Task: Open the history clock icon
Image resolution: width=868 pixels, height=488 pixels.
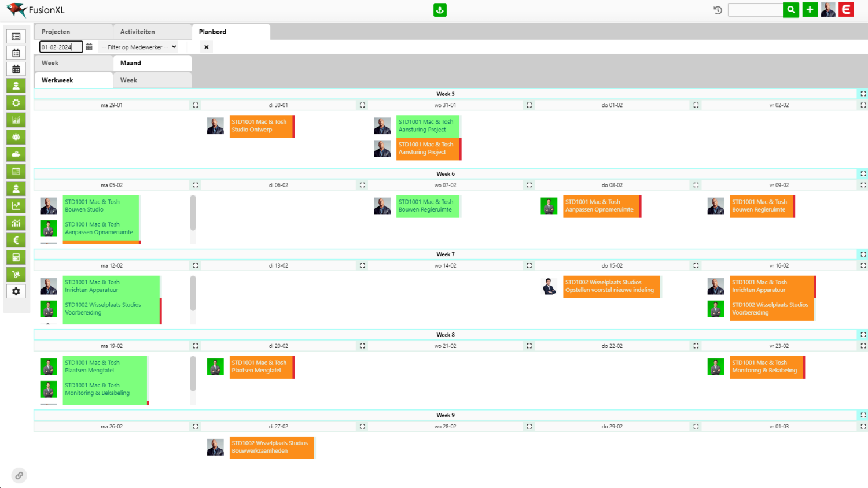Action: pyautogui.click(x=718, y=10)
